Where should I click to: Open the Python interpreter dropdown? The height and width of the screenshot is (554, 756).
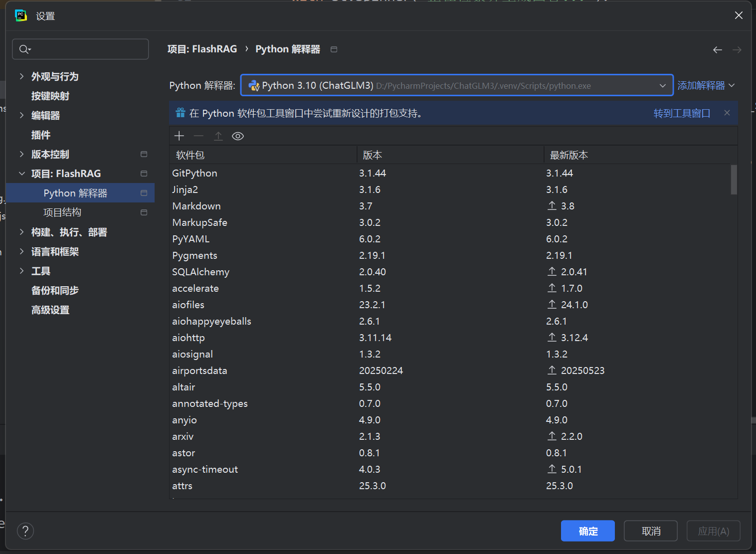coord(457,85)
